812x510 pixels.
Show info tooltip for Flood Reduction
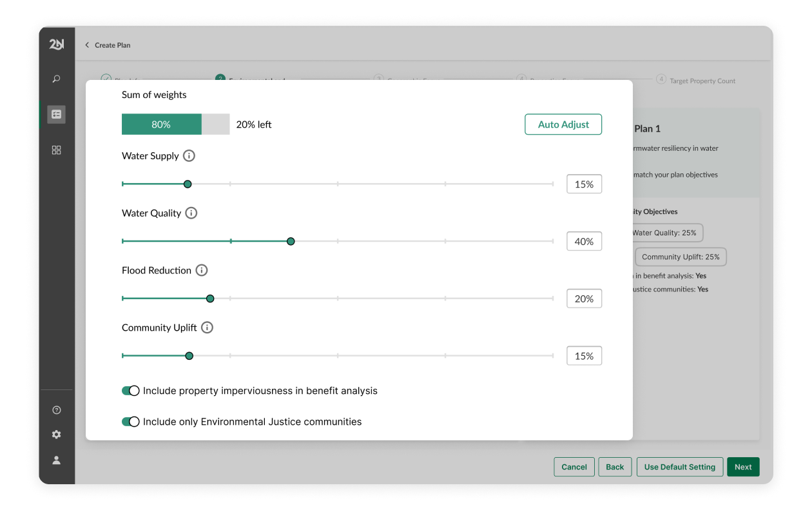click(202, 271)
